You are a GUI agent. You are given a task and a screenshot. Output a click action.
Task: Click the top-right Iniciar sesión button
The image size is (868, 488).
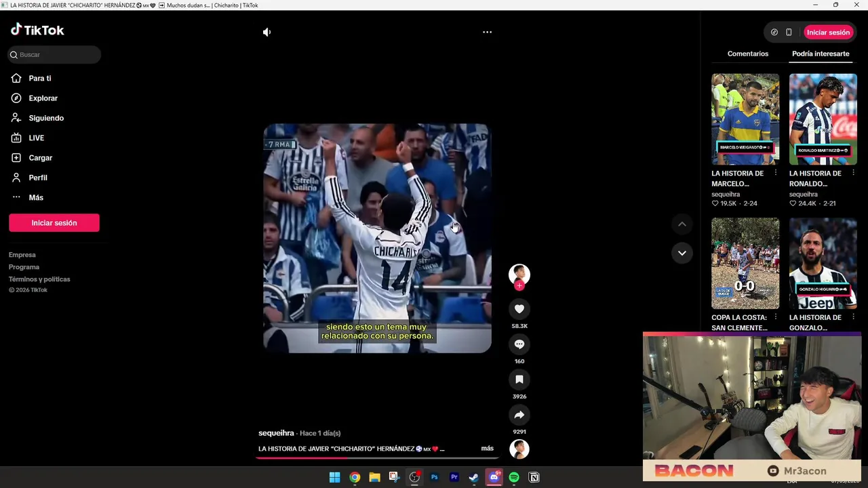pos(828,32)
